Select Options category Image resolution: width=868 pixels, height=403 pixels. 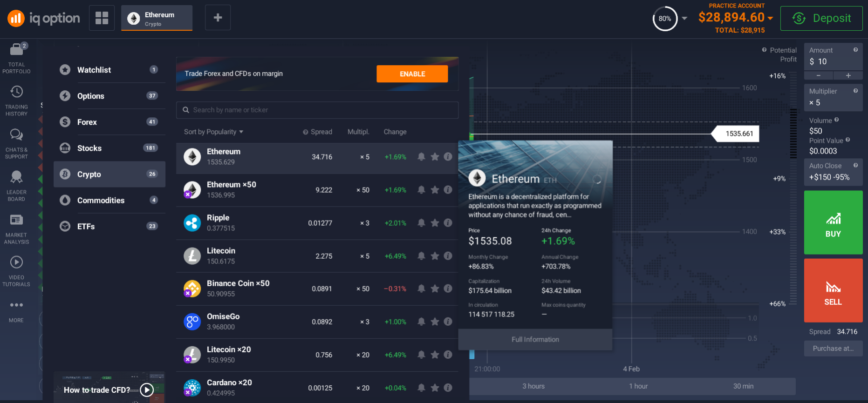pyautogui.click(x=109, y=96)
